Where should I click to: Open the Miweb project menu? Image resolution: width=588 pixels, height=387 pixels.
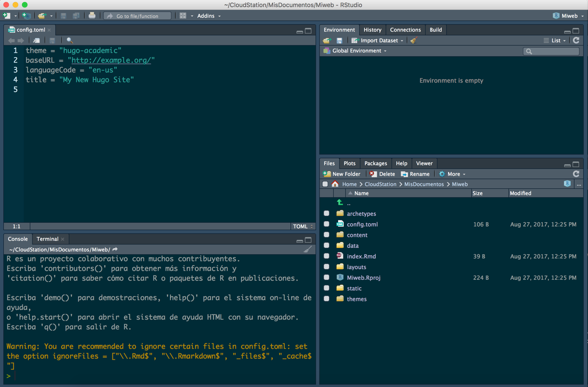click(568, 16)
